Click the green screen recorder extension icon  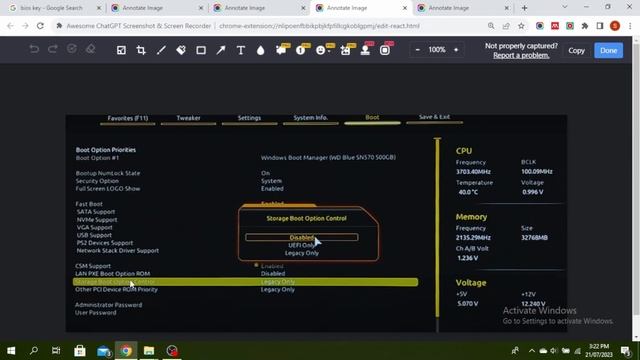(x=570, y=26)
